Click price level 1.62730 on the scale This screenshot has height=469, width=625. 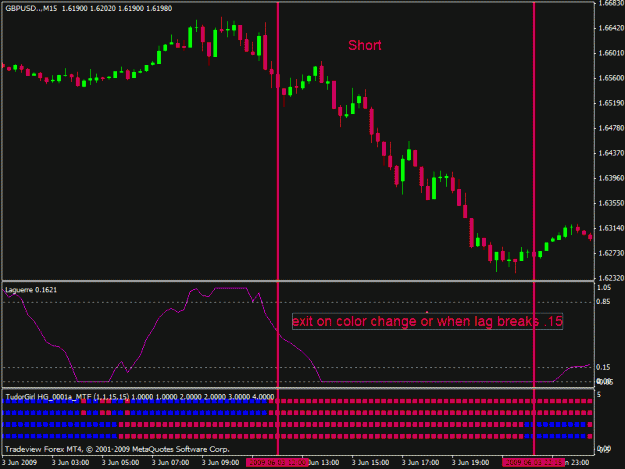click(x=611, y=253)
